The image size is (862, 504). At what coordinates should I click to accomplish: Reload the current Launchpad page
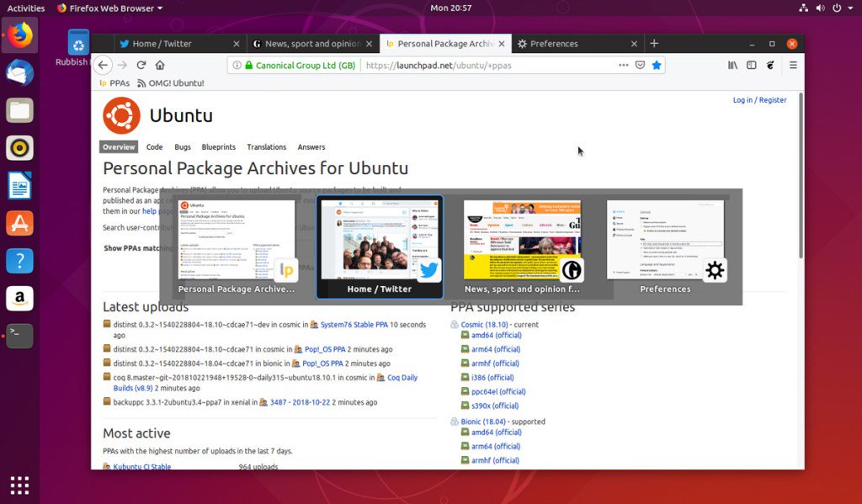coord(141,65)
